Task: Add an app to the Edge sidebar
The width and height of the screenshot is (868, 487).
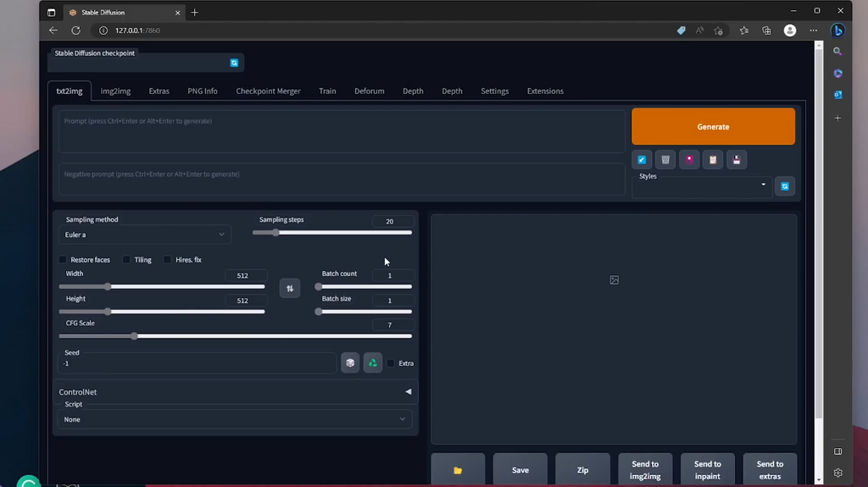Action: [837, 118]
